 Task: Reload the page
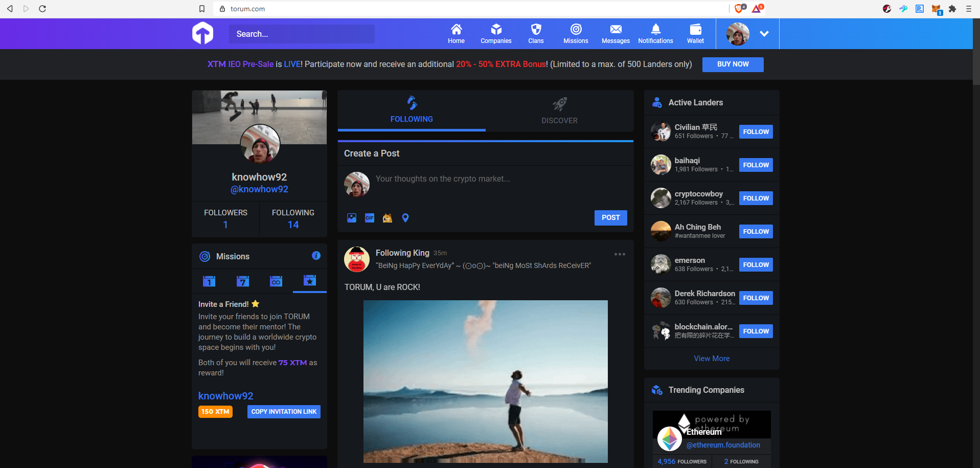[42, 9]
